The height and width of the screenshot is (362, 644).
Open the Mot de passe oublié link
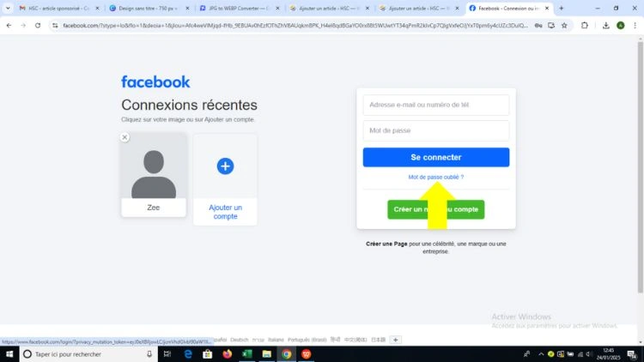[435, 177]
